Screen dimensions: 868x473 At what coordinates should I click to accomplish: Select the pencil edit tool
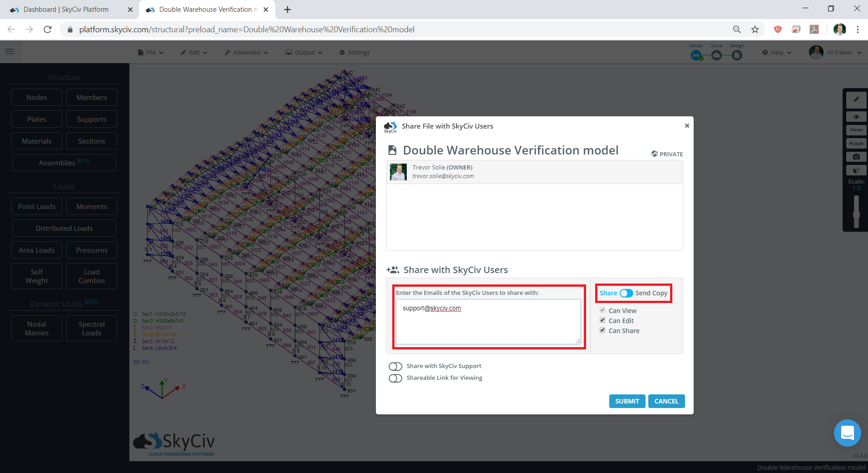pyautogui.click(x=856, y=100)
